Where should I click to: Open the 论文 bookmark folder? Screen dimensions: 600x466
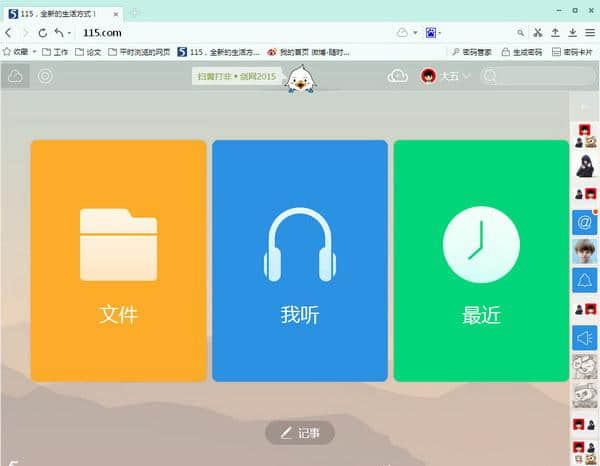(x=88, y=52)
